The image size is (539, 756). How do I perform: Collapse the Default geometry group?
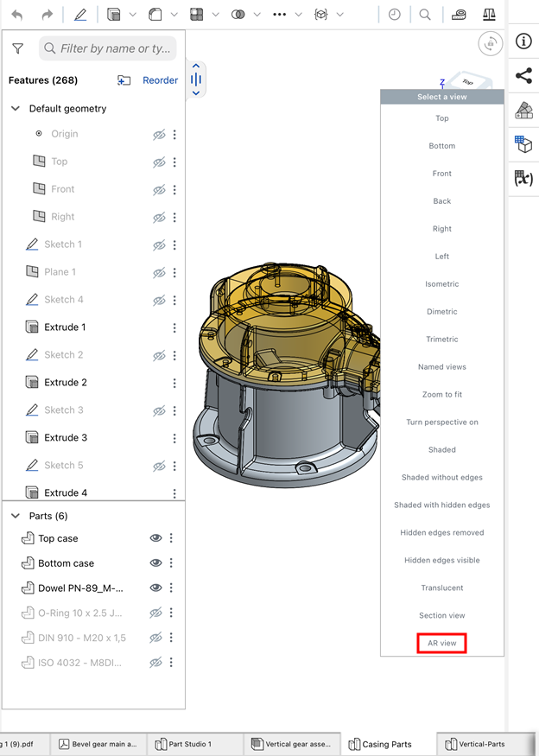16,109
